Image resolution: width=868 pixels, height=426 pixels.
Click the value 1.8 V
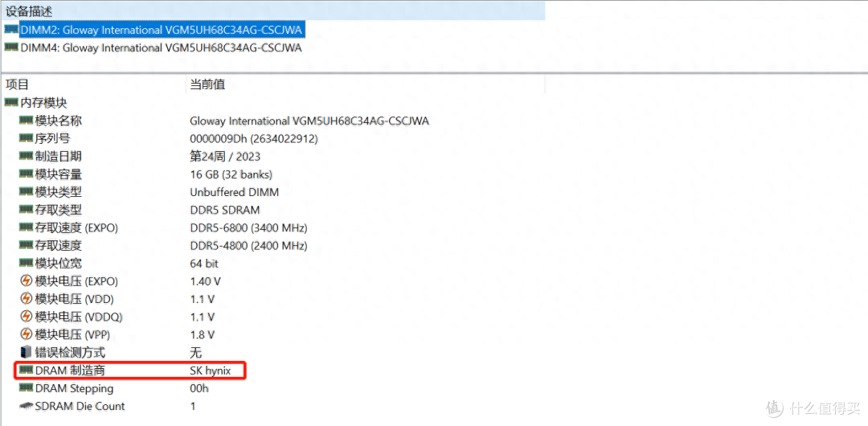click(202, 334)
